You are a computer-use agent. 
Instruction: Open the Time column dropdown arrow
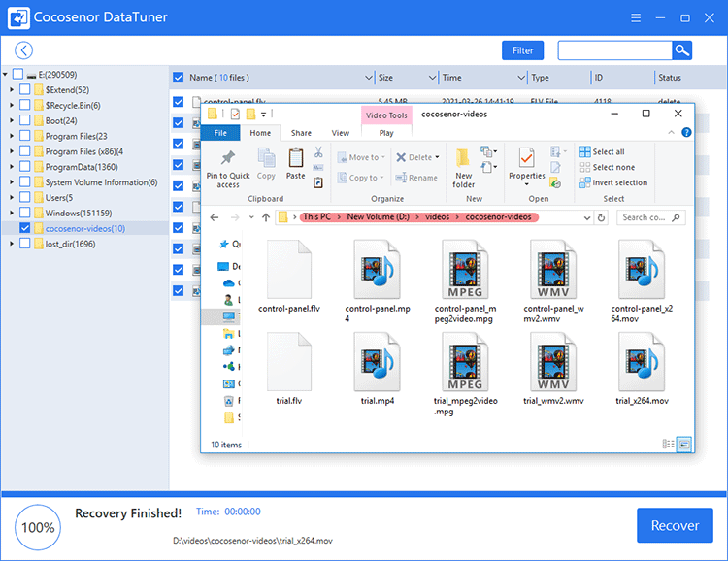click(521, 78)
